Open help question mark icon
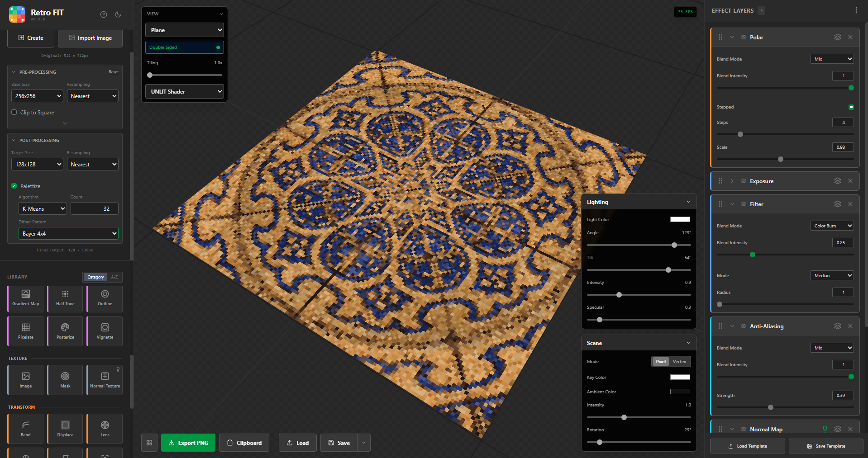Screen dimensions: 868x458 pyautogui.click(x=104, y=14)
